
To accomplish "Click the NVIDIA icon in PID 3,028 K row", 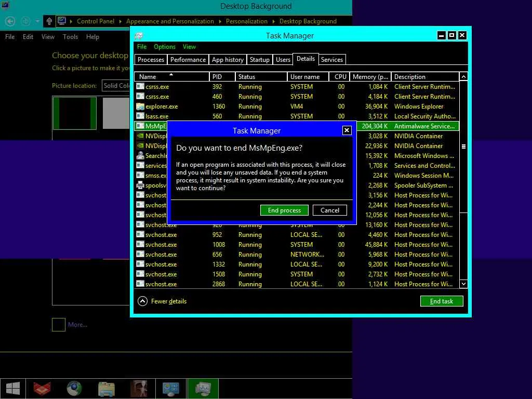I will point(140,136).
